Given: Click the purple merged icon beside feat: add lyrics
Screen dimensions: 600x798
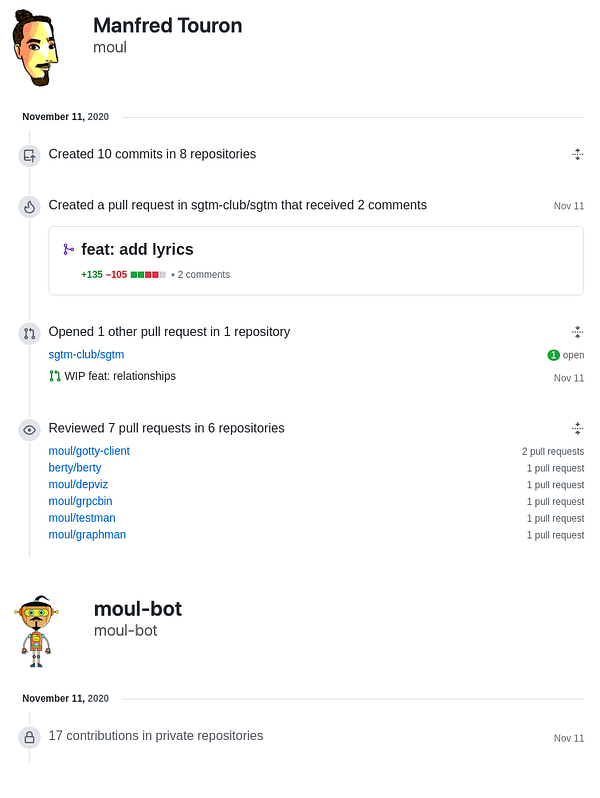Looking at the screenshot, I should click(68, 250).
